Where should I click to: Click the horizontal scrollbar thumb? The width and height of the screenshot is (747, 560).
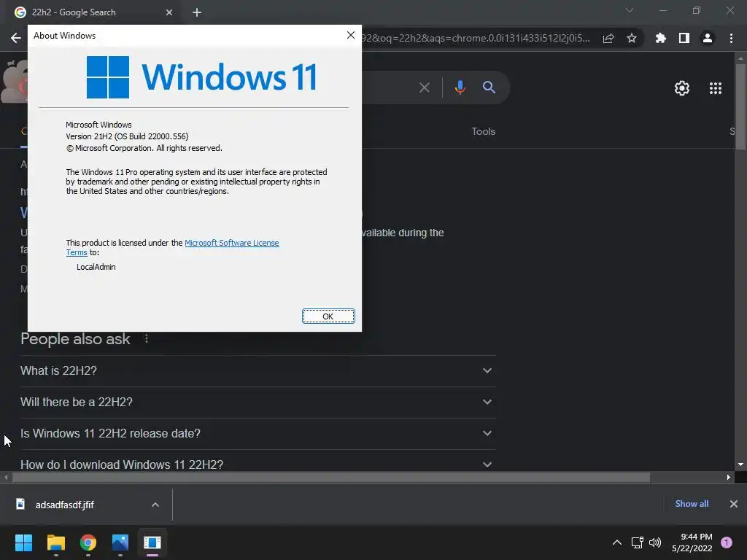pyautogui.click(x=330, y=477)
